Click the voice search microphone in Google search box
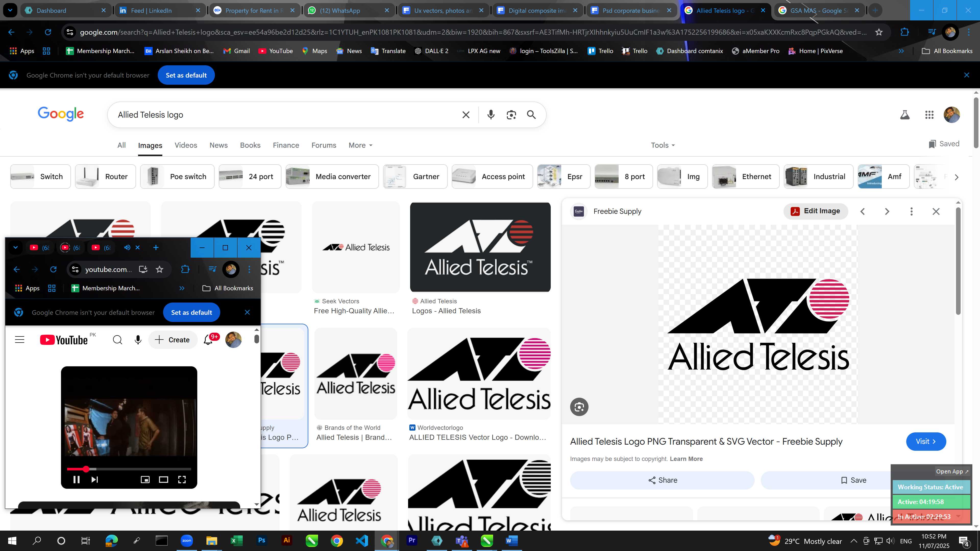The image size is (980, 551). [x=491, y=115]
